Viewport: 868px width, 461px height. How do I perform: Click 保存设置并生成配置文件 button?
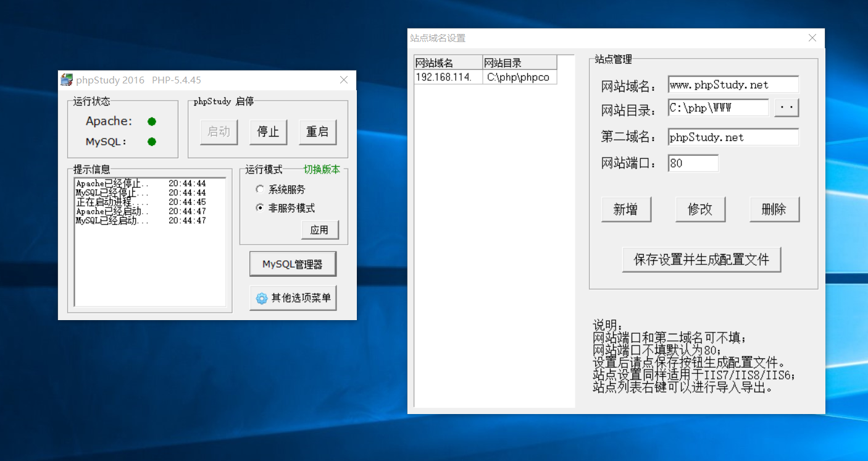click(701, 260)
